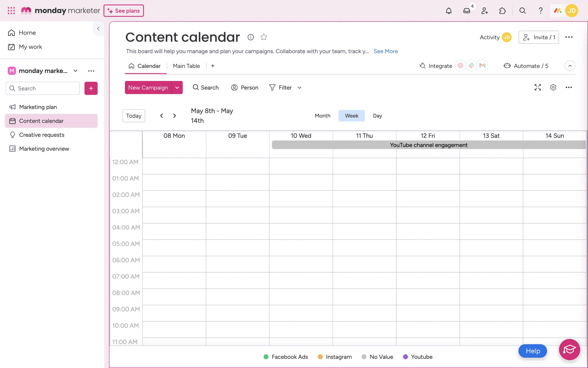
Task: Enter fullscreen calendar view
Action: [x=537, y=87]
